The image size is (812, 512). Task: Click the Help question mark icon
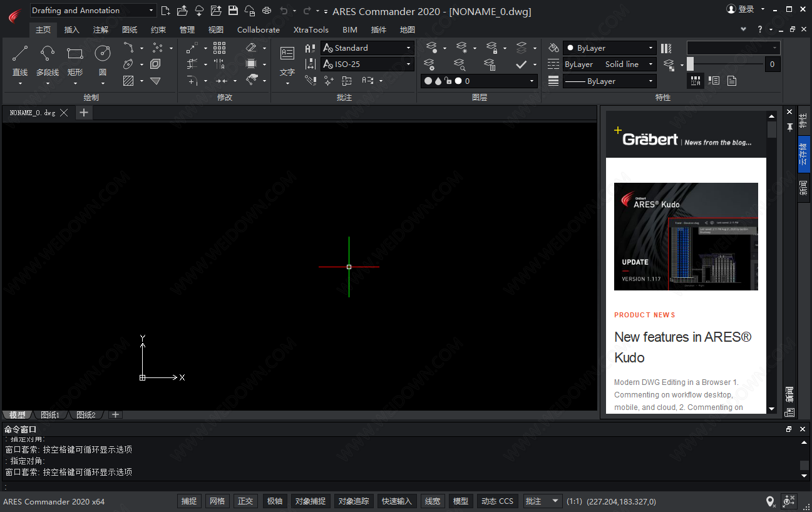(759, 29)
